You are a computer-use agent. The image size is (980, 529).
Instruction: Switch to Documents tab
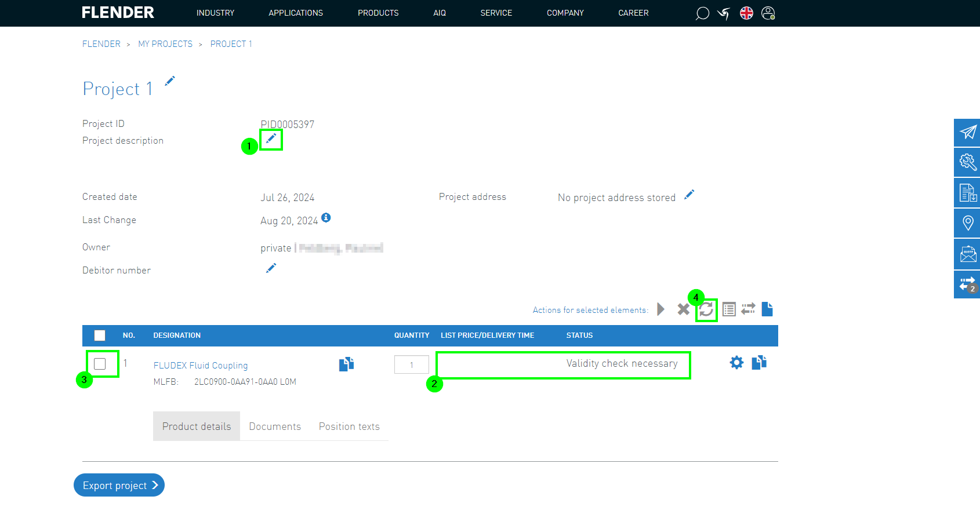[275, 426]
